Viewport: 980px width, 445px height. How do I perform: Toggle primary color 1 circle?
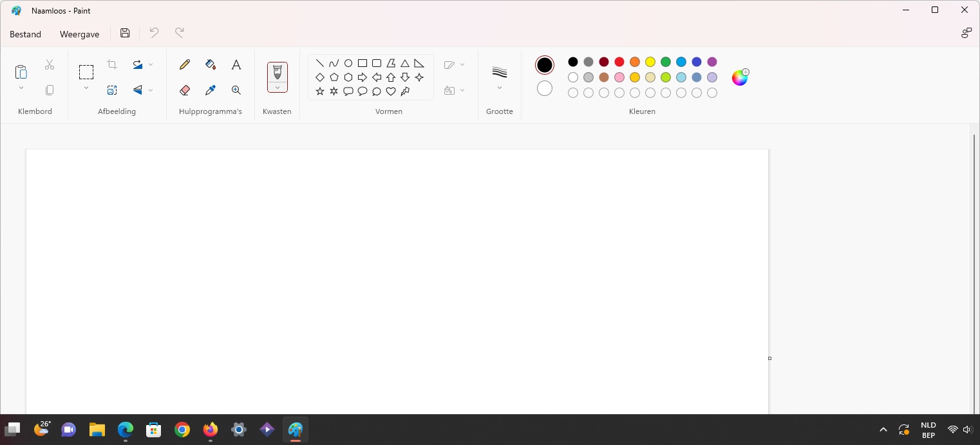tap(545, 65)
